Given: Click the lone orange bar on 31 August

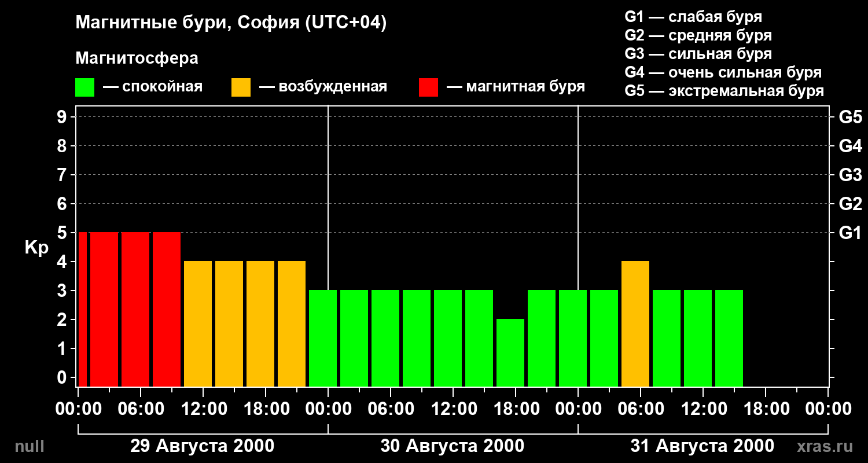Looking at the screenshot, I should point(635,324).
